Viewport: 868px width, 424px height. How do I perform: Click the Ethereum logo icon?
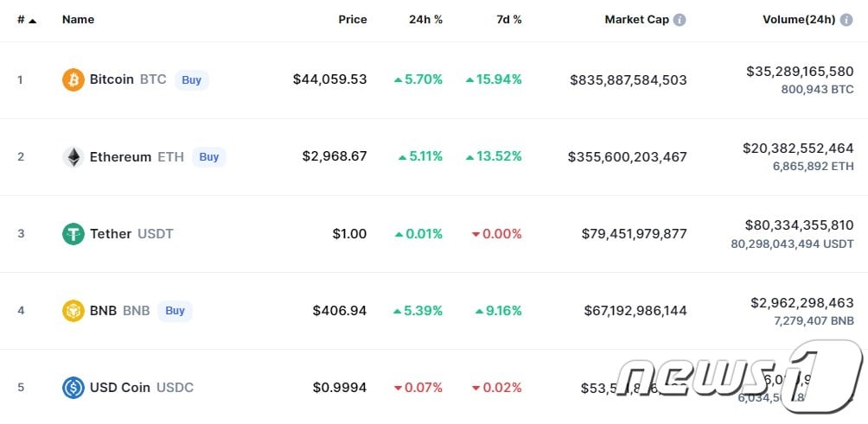coord(73,157)
